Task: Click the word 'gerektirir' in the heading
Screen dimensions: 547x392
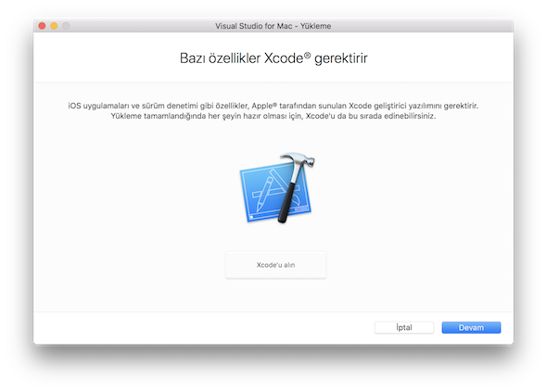Action: pos(341,58)
